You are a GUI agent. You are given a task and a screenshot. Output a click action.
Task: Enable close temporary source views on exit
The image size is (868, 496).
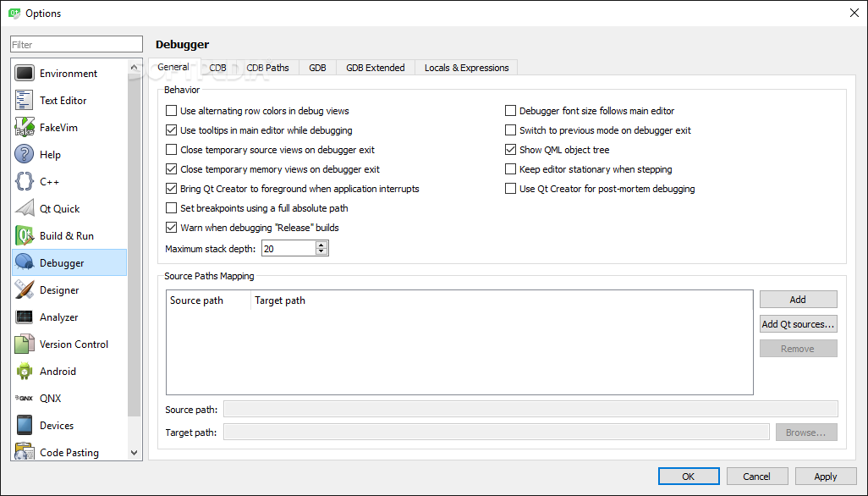click(x=171, y=150)
